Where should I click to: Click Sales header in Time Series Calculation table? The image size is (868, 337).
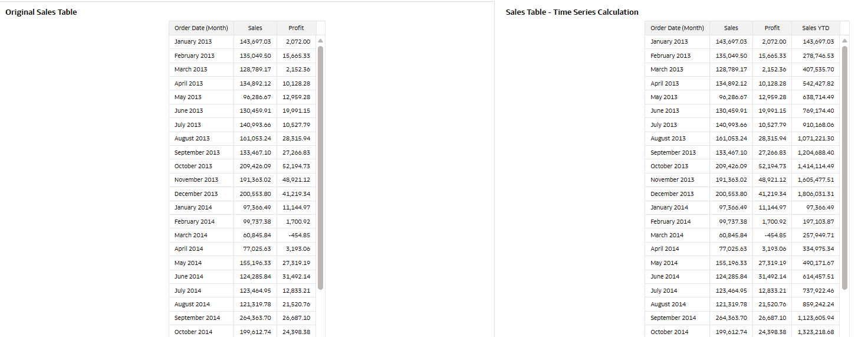point(731,28)
